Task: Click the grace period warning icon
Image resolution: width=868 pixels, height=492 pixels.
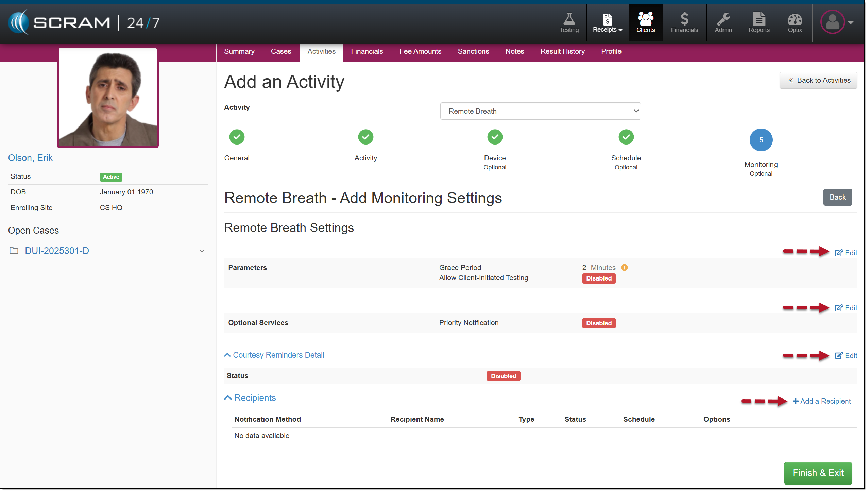Action: tap(624, 268)
